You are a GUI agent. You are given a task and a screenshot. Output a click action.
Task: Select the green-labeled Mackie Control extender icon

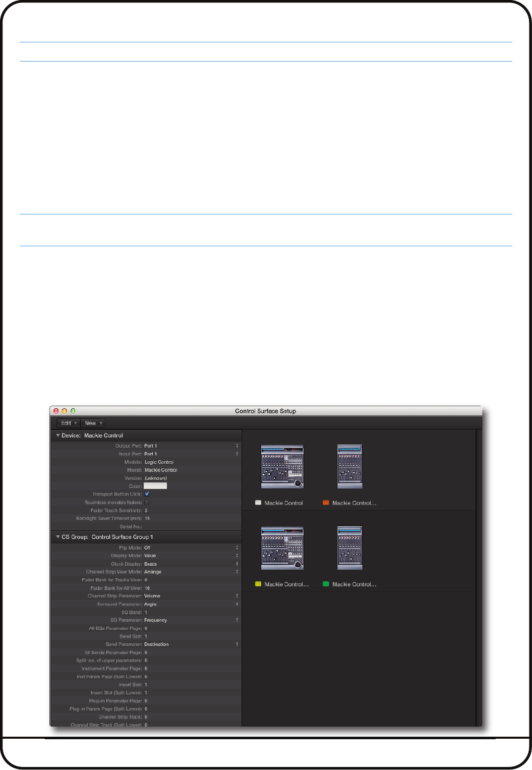350,548
